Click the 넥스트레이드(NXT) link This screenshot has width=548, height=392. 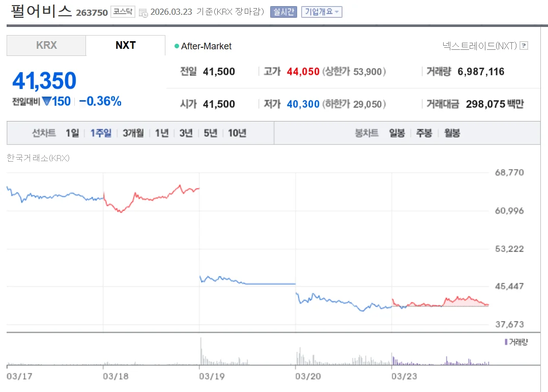tap(479, 46)
